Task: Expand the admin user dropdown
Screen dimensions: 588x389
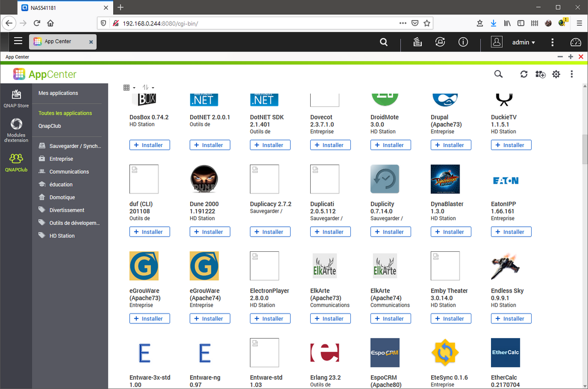Action: (x=524, y=42)
